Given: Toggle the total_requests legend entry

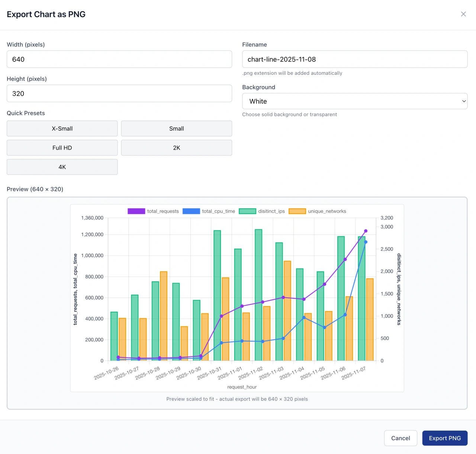Looking at the screenshot, I should [163, 211].
